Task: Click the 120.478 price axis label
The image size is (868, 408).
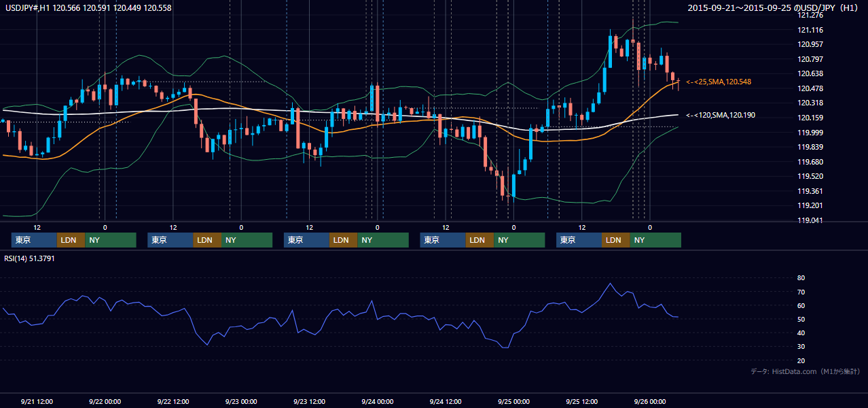Action: [x=811, y=88]
